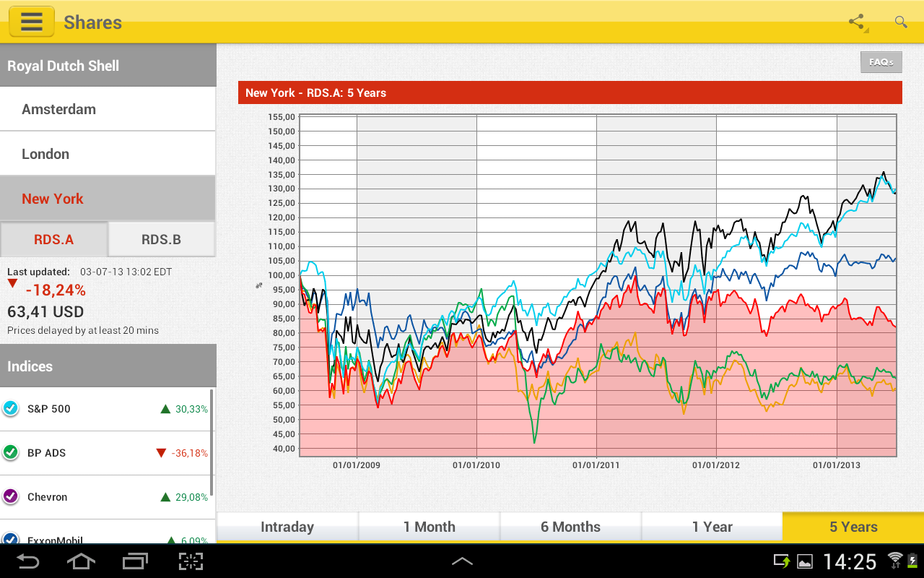Viewport: 924px width, 578px height.
Task: Click the indices list scrollbar
Action: (212, 442)
